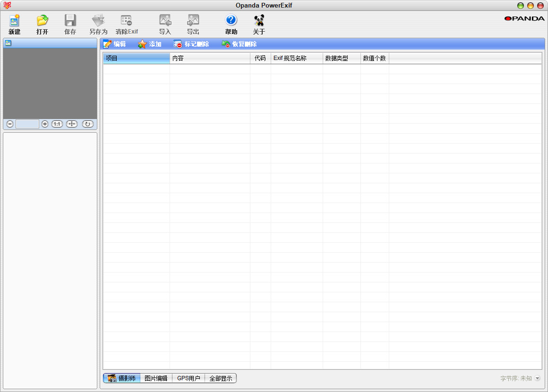The height and width of the screenshot is (392, 548).
Task: Click the 标记删除 mark-delete button
Action: [x=191, y=44]
